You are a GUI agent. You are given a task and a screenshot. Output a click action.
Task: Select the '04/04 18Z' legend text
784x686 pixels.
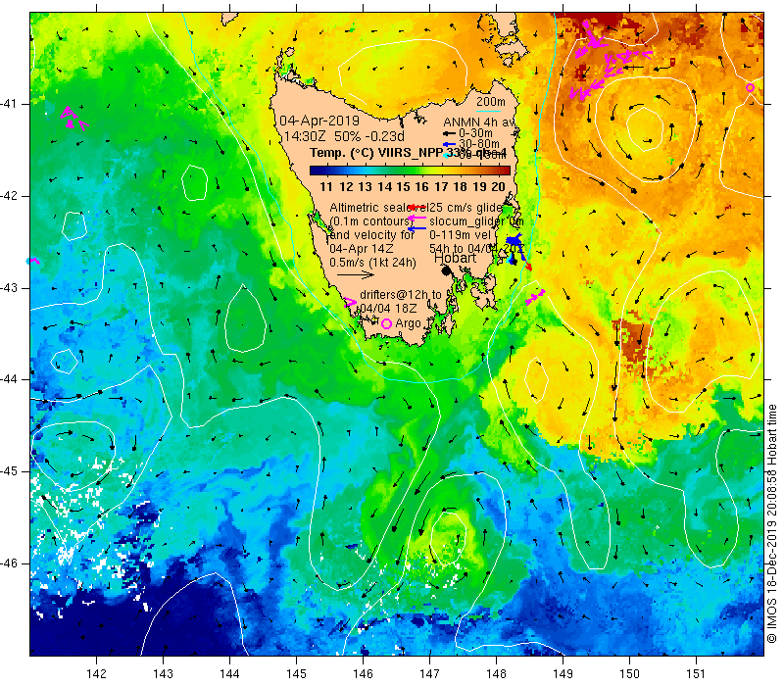(x=388, y=308)
